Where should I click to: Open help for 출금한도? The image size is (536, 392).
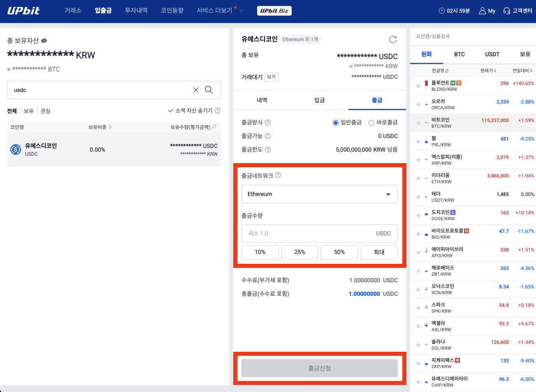[268, 150]
